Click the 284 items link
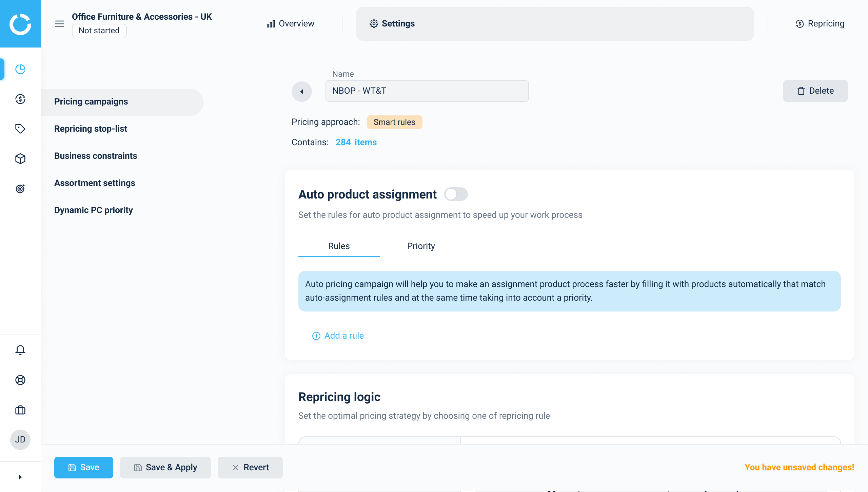Screen dimensions: 868x492 356,142
